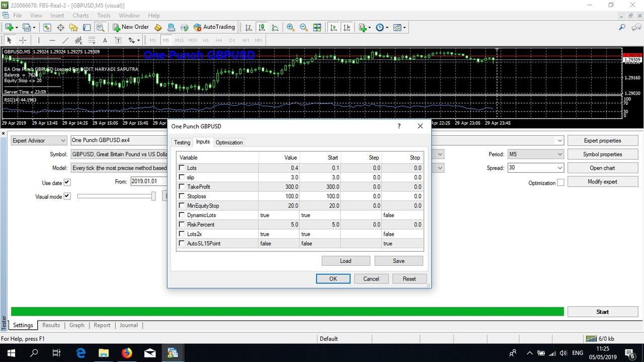
Task: Open the Period M5 dropdown
Action: click(x=535, y=154)
